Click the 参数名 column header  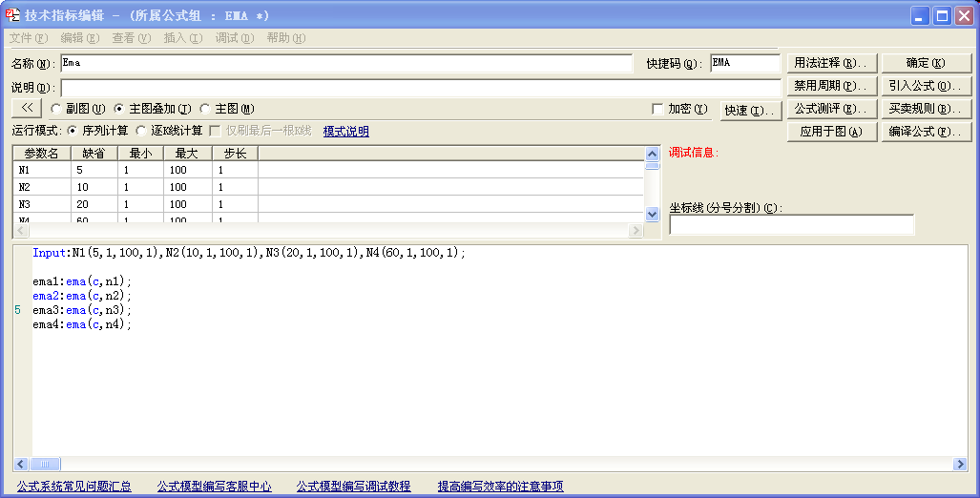coord(42,153)
